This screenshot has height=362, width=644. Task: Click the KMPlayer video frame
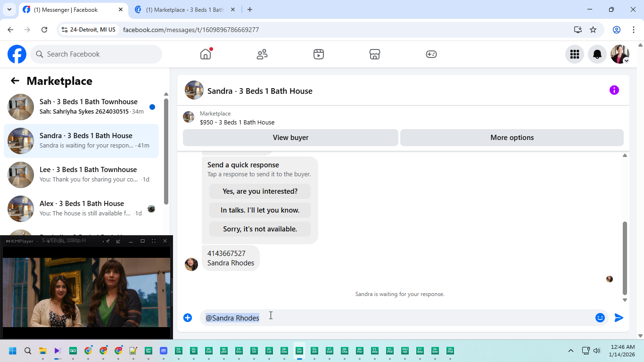[x=87, y=292]
